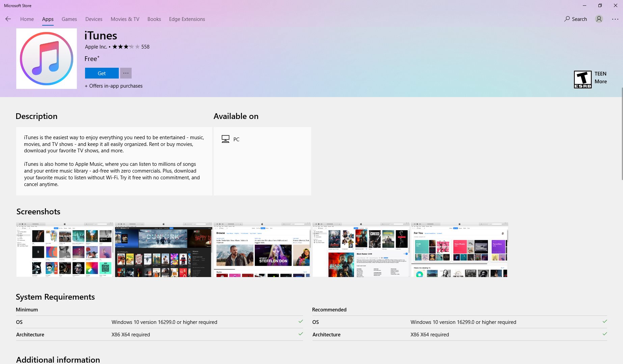623x364 pixels.
Task: Click the System Requirements heading
Action: (55, 297)
